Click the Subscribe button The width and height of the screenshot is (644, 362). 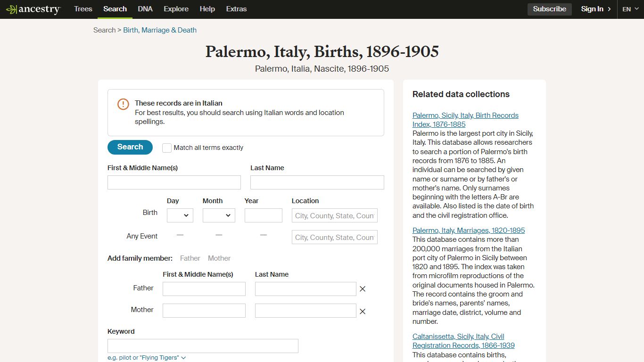coord(550,9)
